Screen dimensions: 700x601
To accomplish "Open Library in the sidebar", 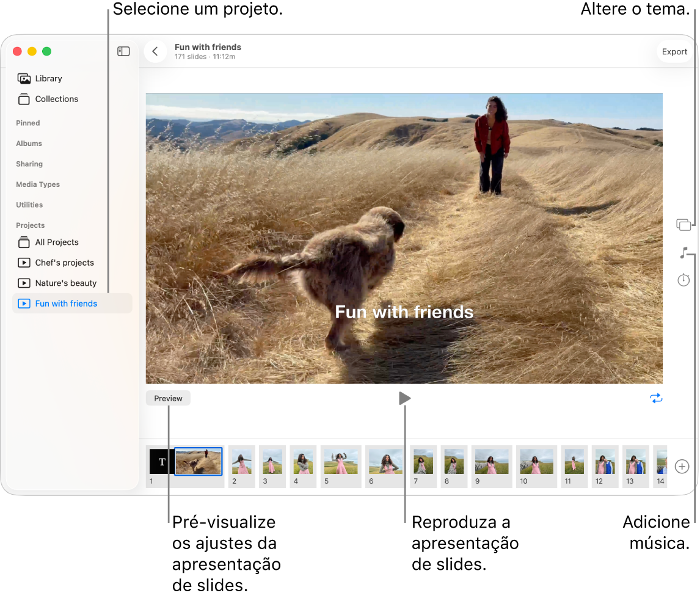I will click(x=72, y=79).
